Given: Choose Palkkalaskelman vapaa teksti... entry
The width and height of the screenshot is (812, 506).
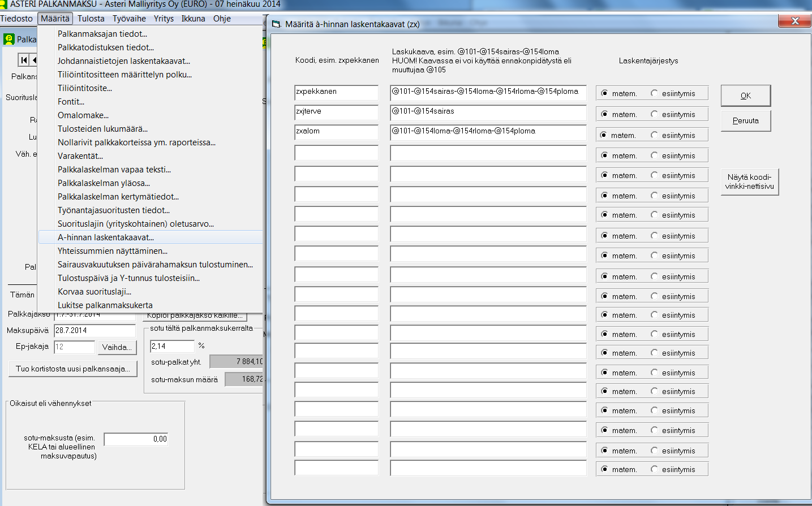Looking at the screenshot, I should pos(151,170).
